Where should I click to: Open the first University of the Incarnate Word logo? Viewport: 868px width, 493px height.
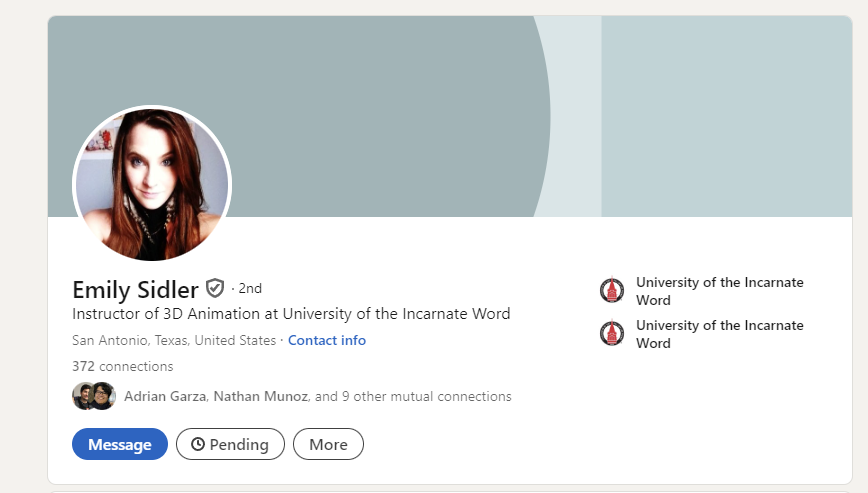pos(612,290)
